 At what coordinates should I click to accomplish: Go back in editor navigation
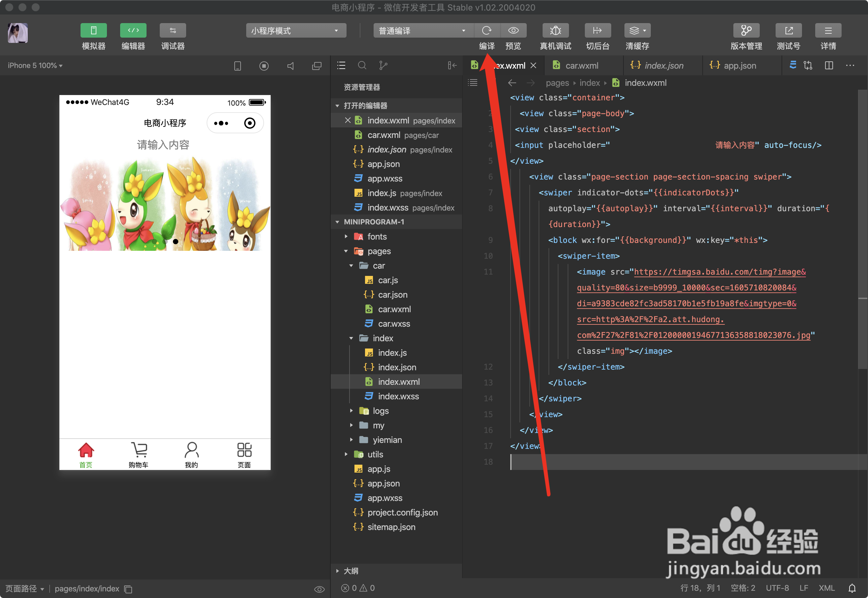512,83
